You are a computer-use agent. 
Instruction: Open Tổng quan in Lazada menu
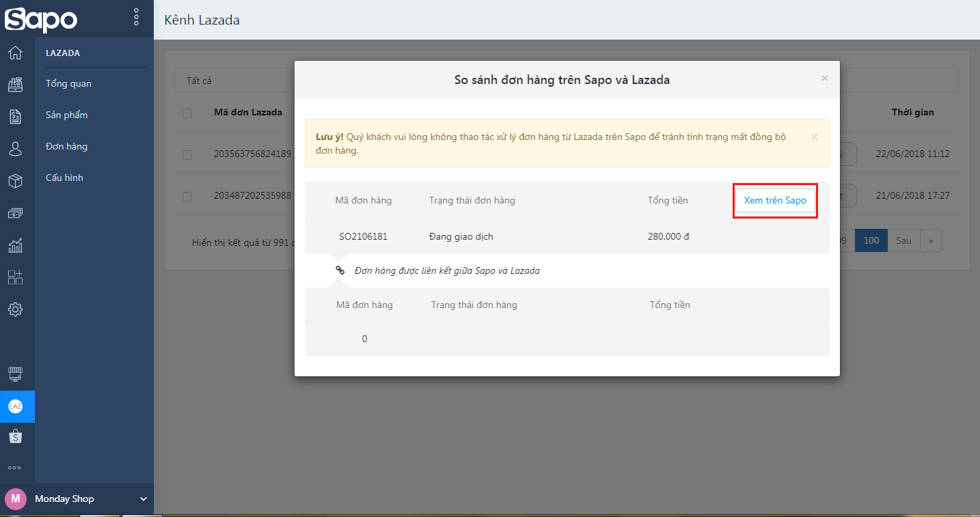tap(68, 83)
